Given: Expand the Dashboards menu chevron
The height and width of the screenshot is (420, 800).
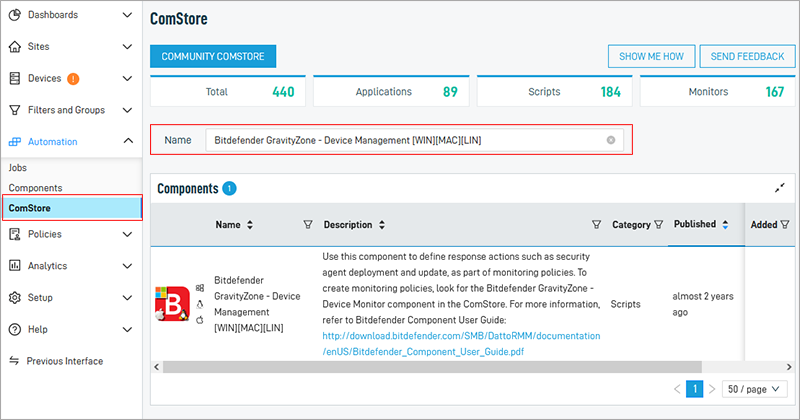Looking at the screenshot, I should click(x=128, y=15).
